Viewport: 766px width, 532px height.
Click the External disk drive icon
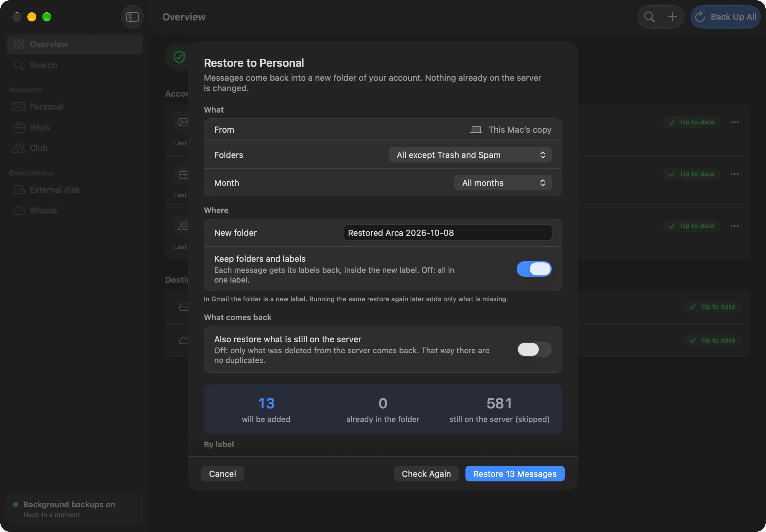point(19,190)
